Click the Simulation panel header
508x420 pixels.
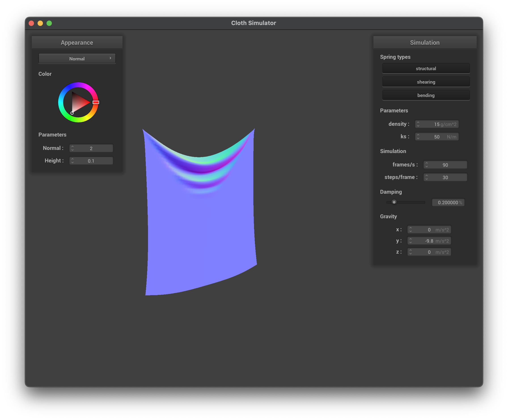425,42
